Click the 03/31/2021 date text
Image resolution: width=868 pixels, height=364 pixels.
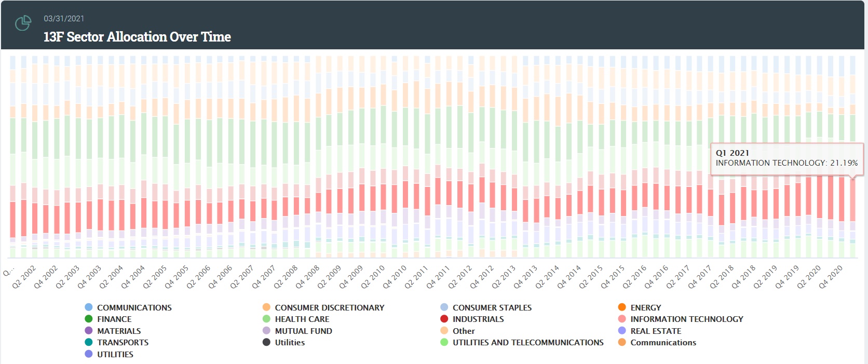(x=64, y=19)
